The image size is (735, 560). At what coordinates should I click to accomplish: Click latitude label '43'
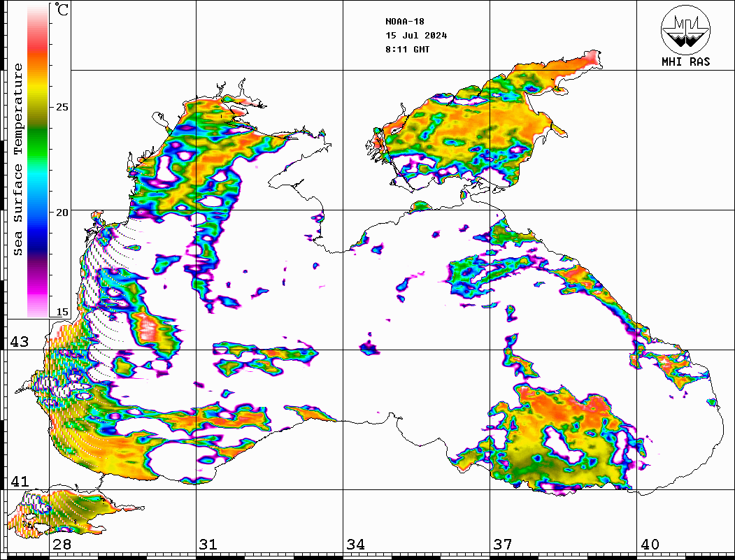click(19, 342)
